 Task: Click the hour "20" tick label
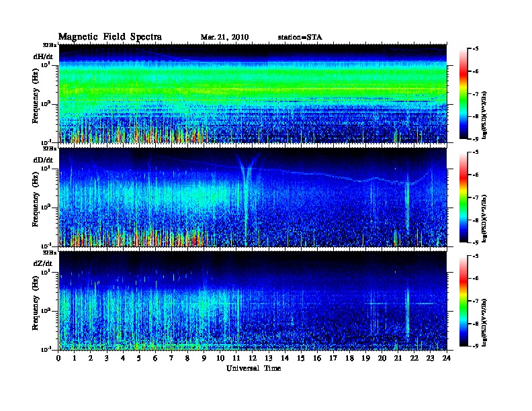(x=382, y=358)
